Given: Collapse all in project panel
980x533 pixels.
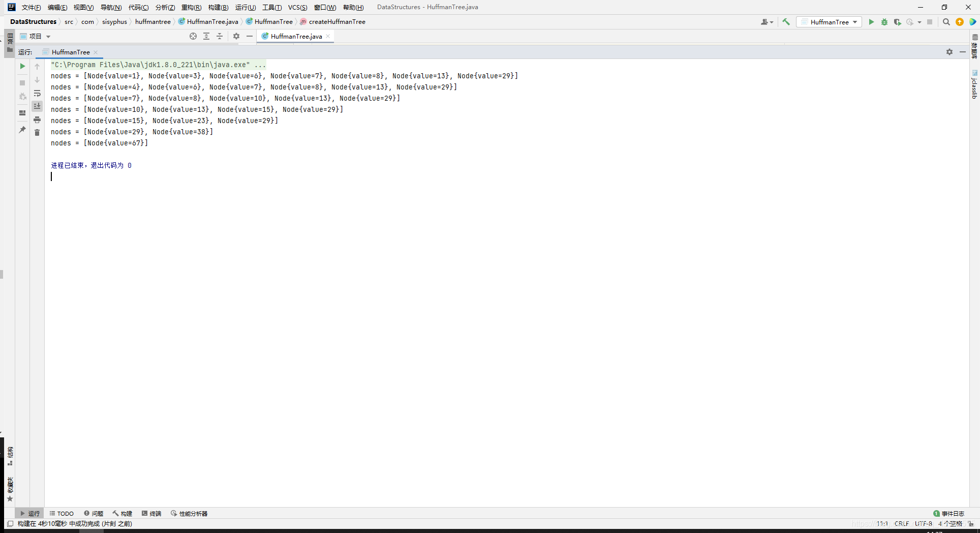Looking at the screenshot, I should click(x=220, y=36).
